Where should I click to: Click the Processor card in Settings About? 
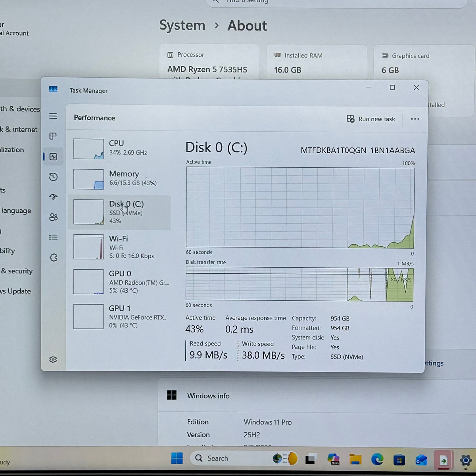click(x=209, y=62)
